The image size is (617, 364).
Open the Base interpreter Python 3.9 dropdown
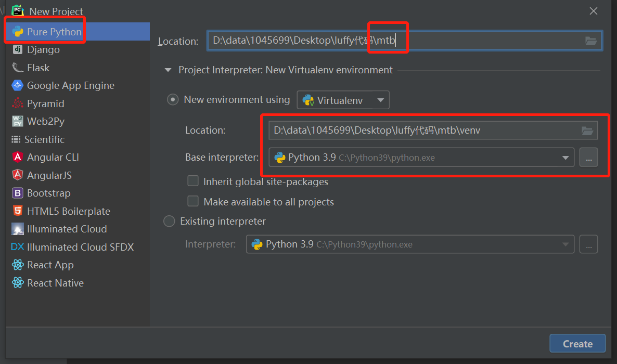tap(565, 158)
